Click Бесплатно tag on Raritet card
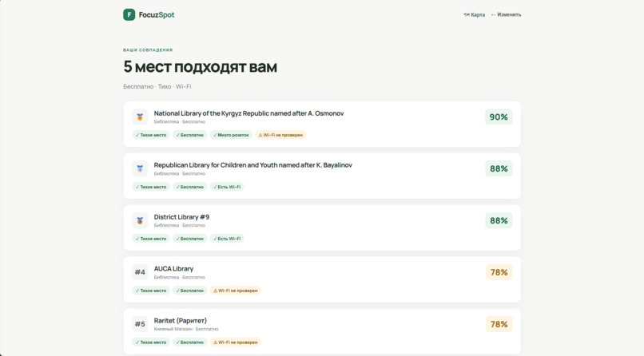 [189, 342]
